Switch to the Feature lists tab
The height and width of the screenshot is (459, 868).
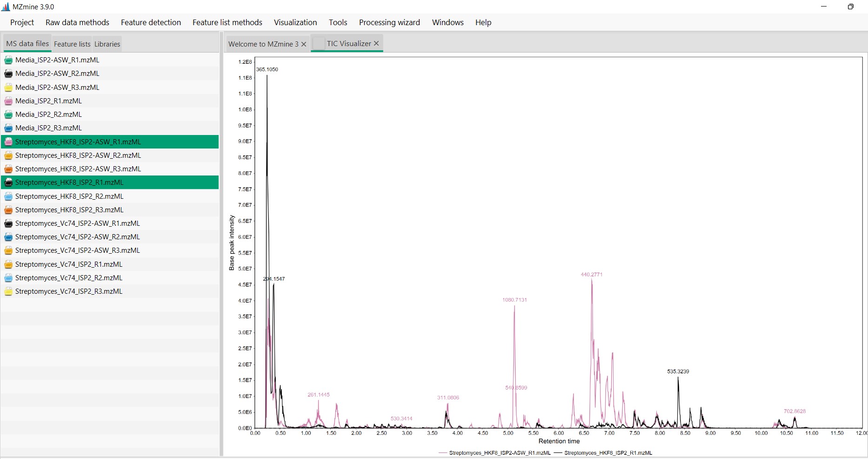(x=72, y=43)
